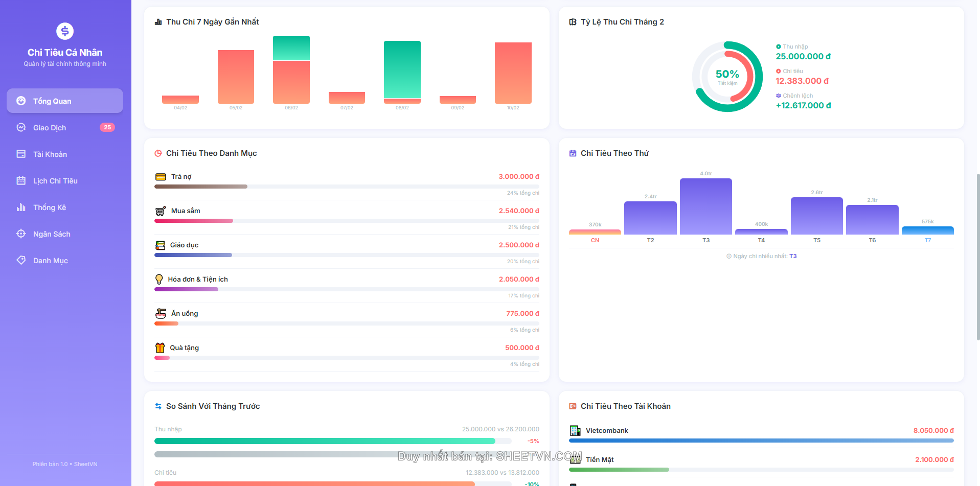Click the Ăn uống progress bar
This screenshot has width=980, height=486.
(347, 323)
